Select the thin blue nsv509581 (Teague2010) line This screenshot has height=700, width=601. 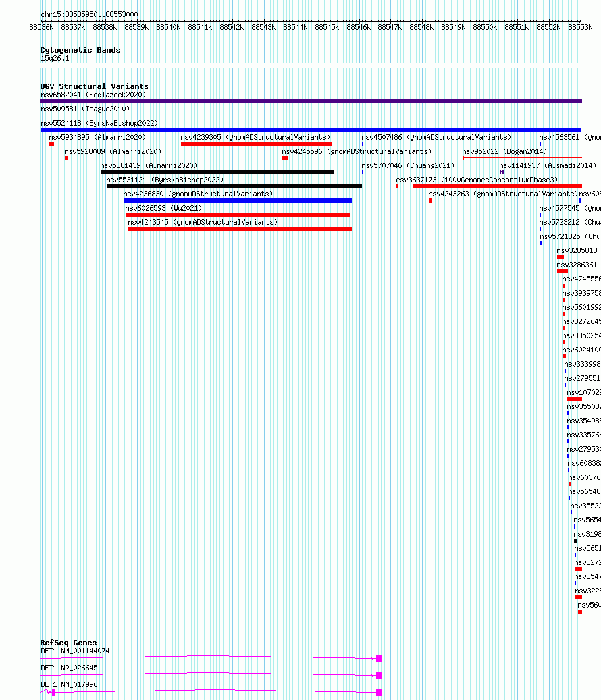(311, 115)
